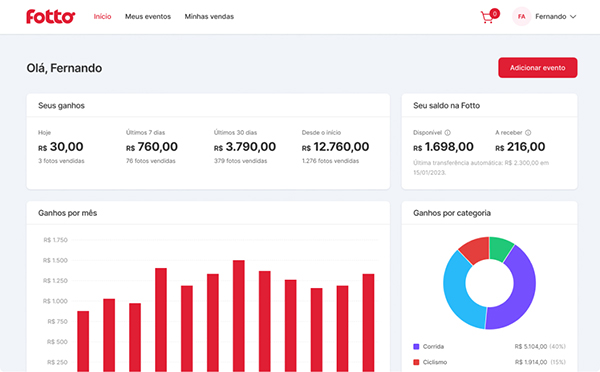The image size is (600, 372).
Task: Click the tallest bar in monthly chart
Action: point(239,316)
